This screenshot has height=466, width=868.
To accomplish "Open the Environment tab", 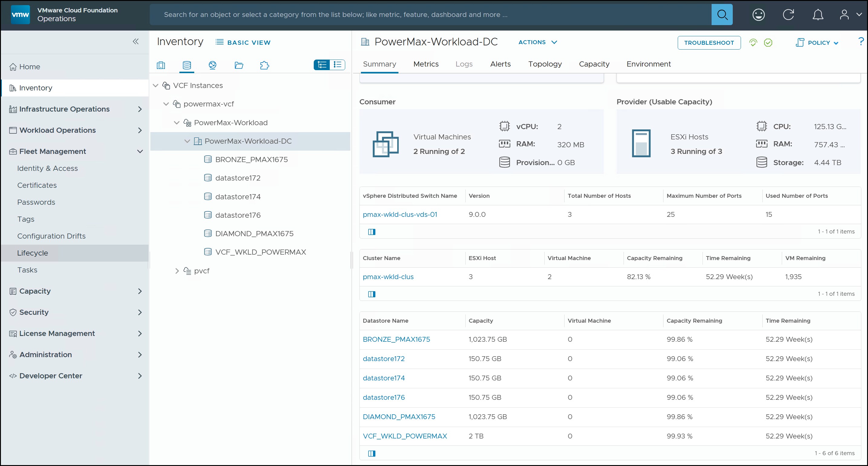I will pyautogui.click(x=649, y=64).
